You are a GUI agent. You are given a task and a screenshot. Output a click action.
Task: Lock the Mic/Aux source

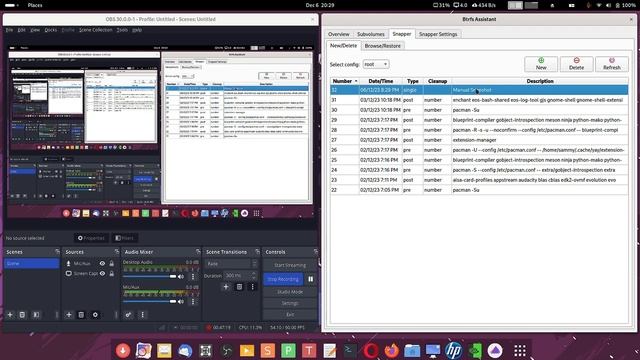(x=111, y=264)
